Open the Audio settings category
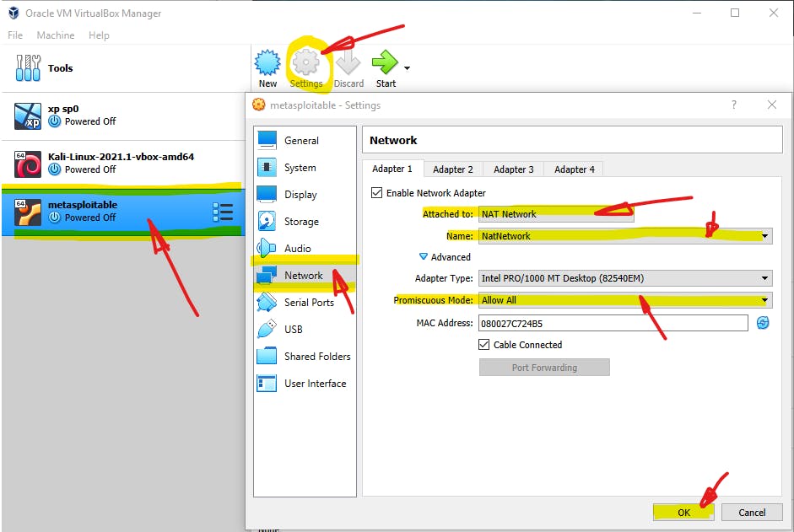The image size is (794, 532). click(x=305, y=248)
